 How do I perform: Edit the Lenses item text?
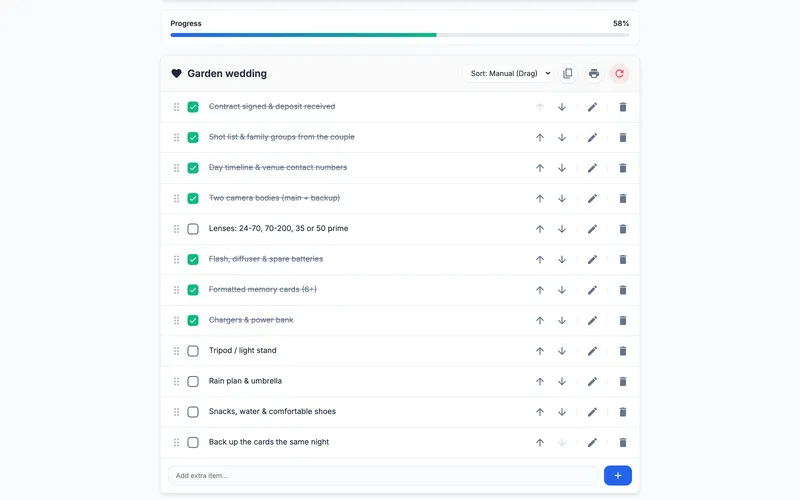(x=592, y=229)
